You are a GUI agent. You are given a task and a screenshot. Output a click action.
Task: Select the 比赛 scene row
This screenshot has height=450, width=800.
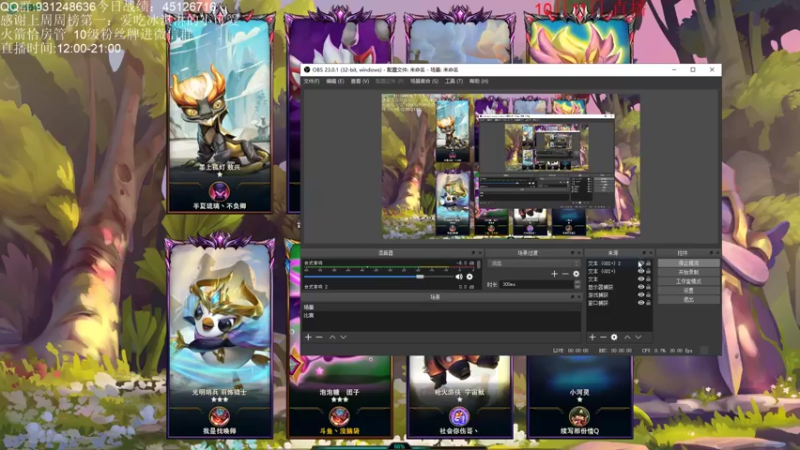(x=441, y=315)
